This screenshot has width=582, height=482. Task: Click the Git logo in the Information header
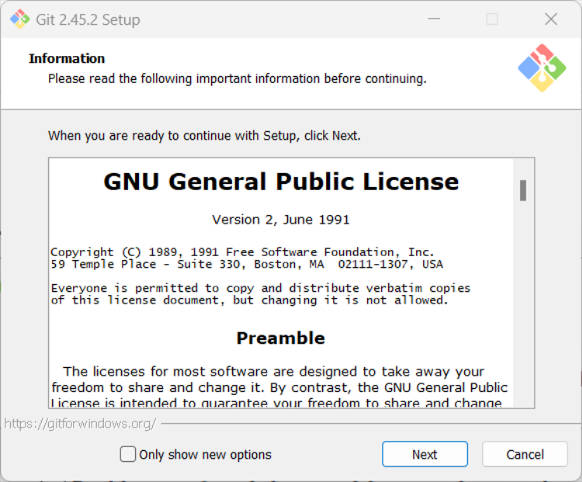[x=542, y=68]
